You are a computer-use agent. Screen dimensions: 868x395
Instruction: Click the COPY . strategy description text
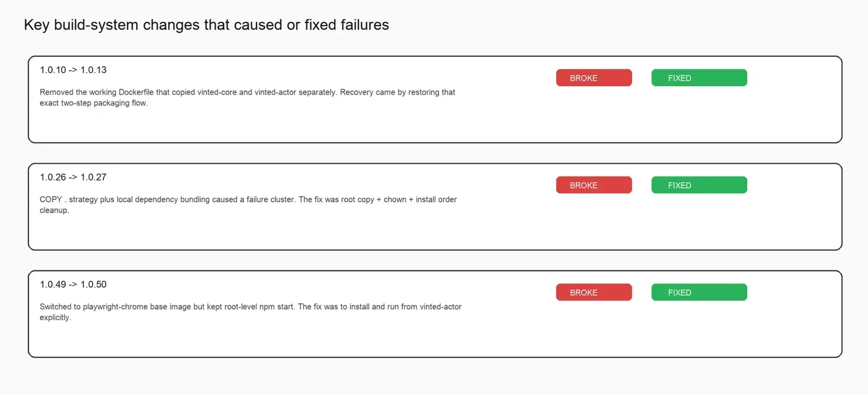[x=248, y=205]
